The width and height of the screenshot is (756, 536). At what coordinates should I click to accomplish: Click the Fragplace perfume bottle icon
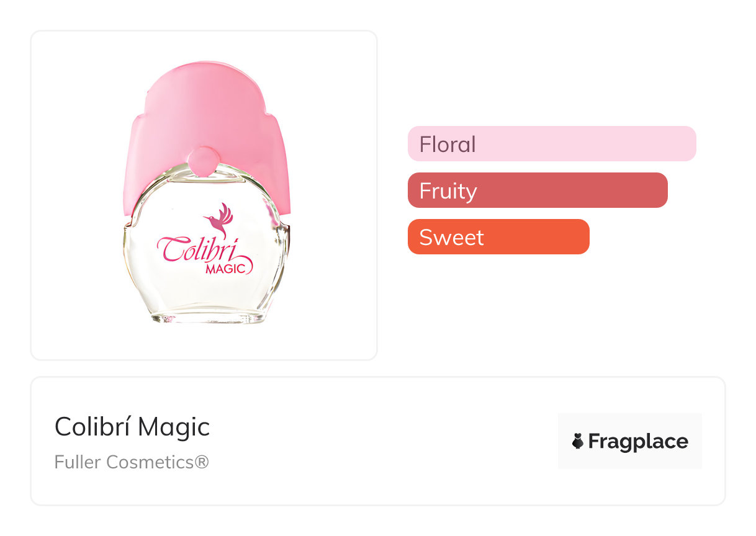coord(578,442)
